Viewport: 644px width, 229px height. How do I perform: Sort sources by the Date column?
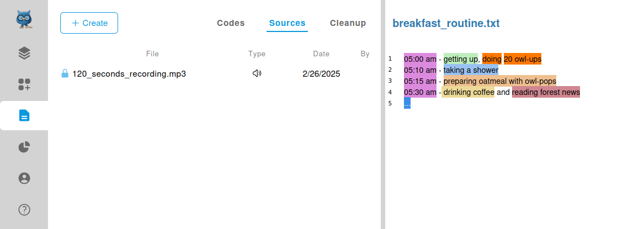pos(321,54)
